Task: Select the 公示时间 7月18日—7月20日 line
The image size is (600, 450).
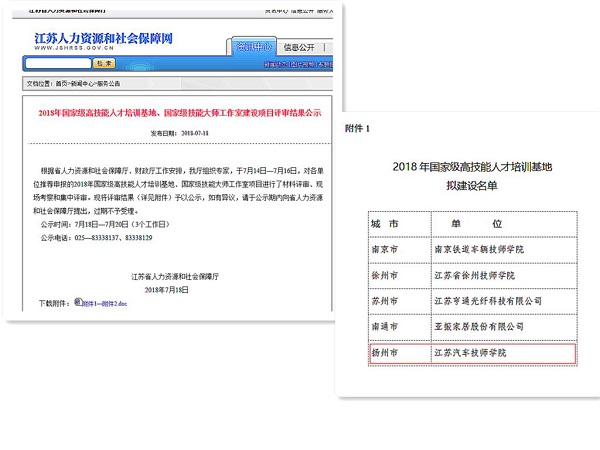Action: [105, 224]
